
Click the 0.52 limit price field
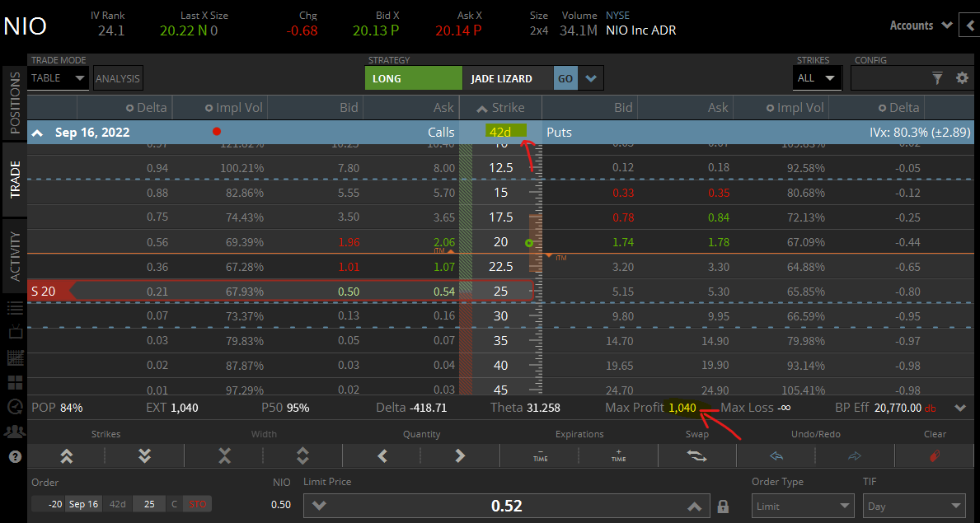(507, 506)
